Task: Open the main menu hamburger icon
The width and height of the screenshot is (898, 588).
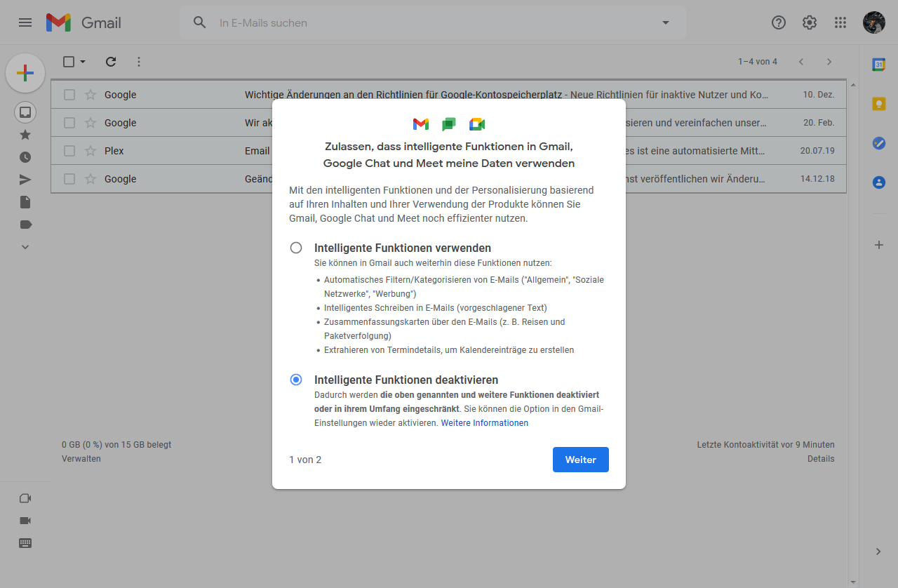Action: [25, 22]
